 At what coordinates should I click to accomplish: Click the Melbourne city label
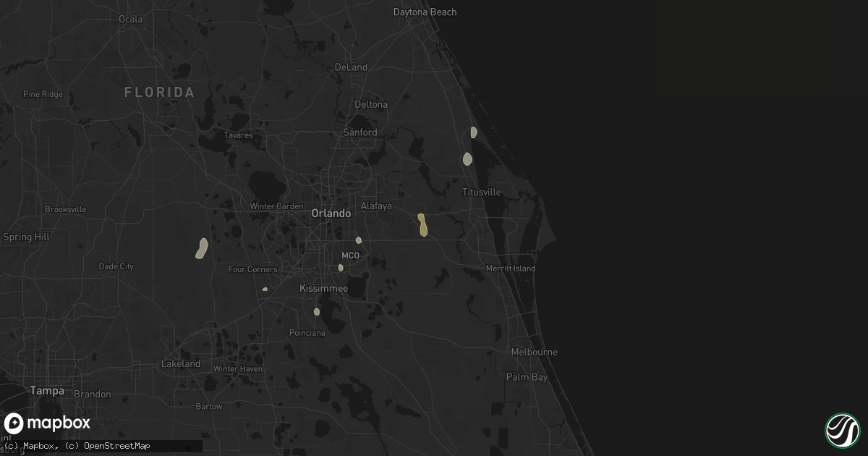(x=534, y=352)
